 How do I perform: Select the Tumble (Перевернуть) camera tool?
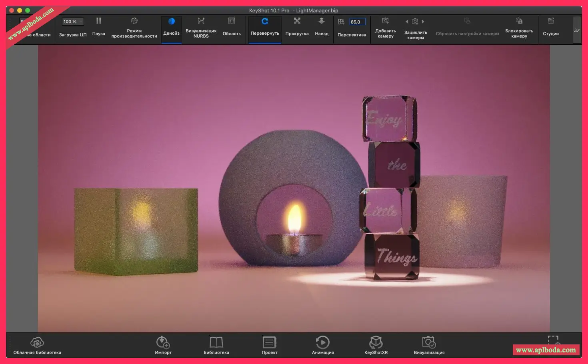[265, 22]
